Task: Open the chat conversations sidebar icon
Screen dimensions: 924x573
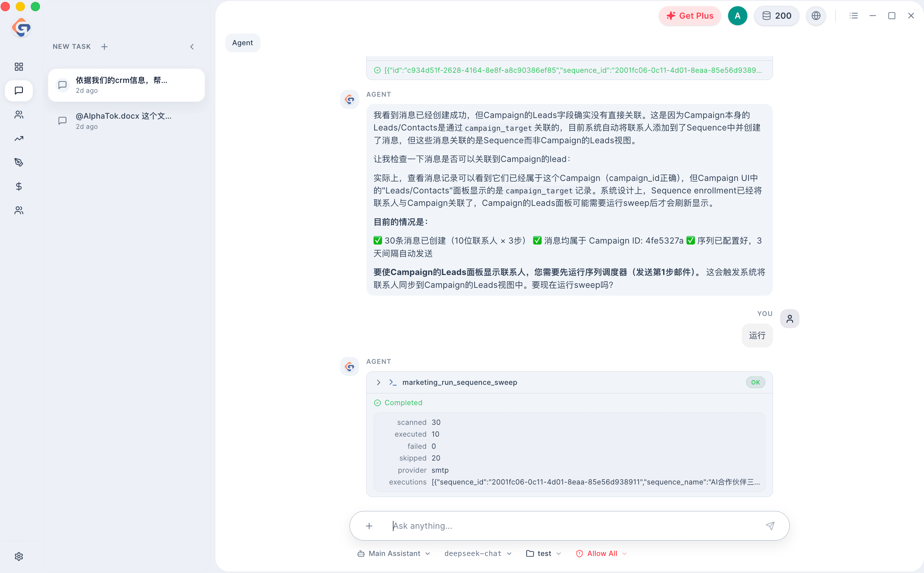Action: 19,90
